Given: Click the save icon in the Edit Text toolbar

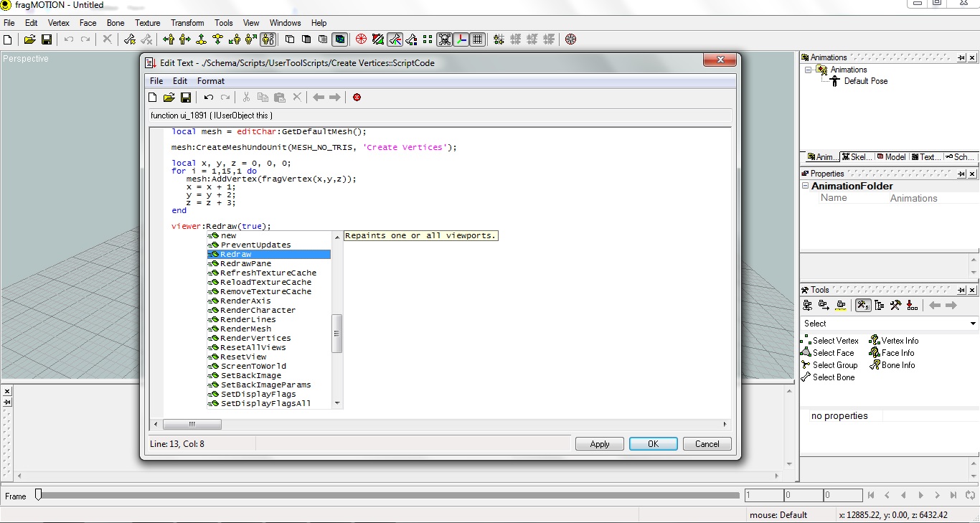Looking at the screenshot, I should click(x=185, y=98).
